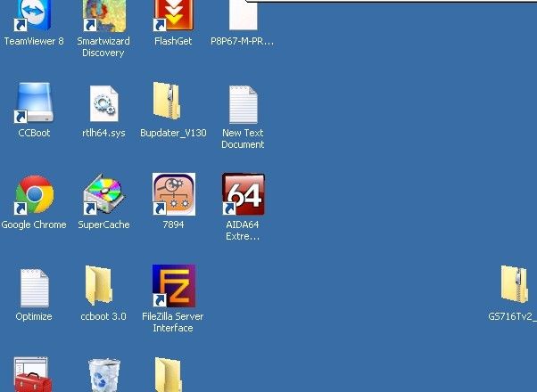Click the 'SuperCache' label text
The width and height of the screenshot is (537, 392).
pos(103,225)
